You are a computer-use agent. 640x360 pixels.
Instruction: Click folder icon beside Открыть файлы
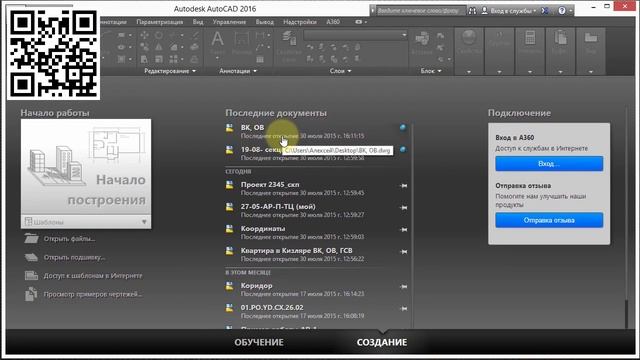click(31, 238)
